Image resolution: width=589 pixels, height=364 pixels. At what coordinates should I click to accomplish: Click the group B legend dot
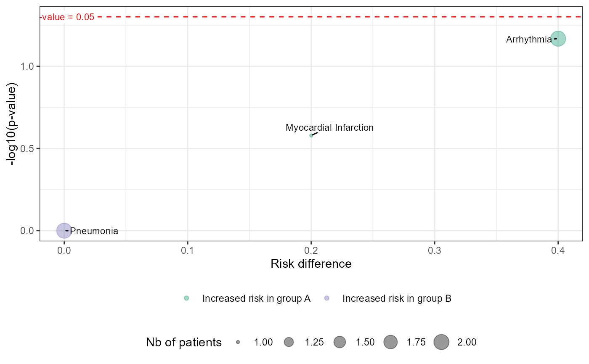[x=327, y=298]
